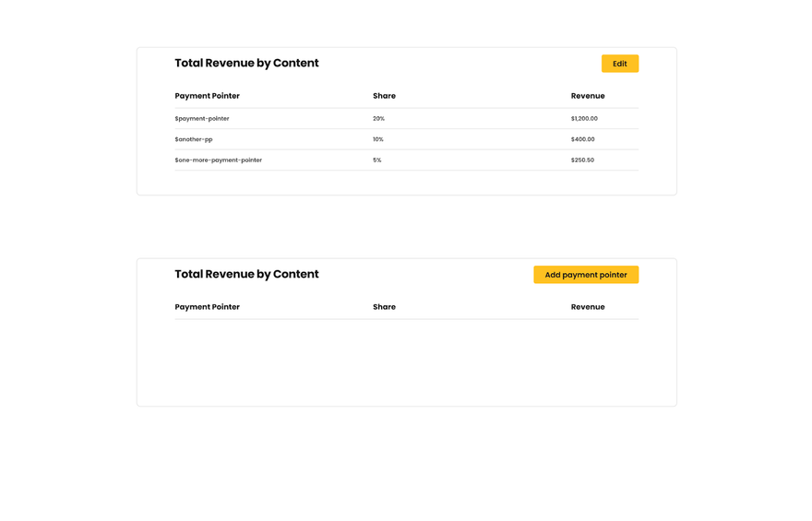Click the 5% share value
The width and height of the screenshot is (812, 521).
coord(377,160)
